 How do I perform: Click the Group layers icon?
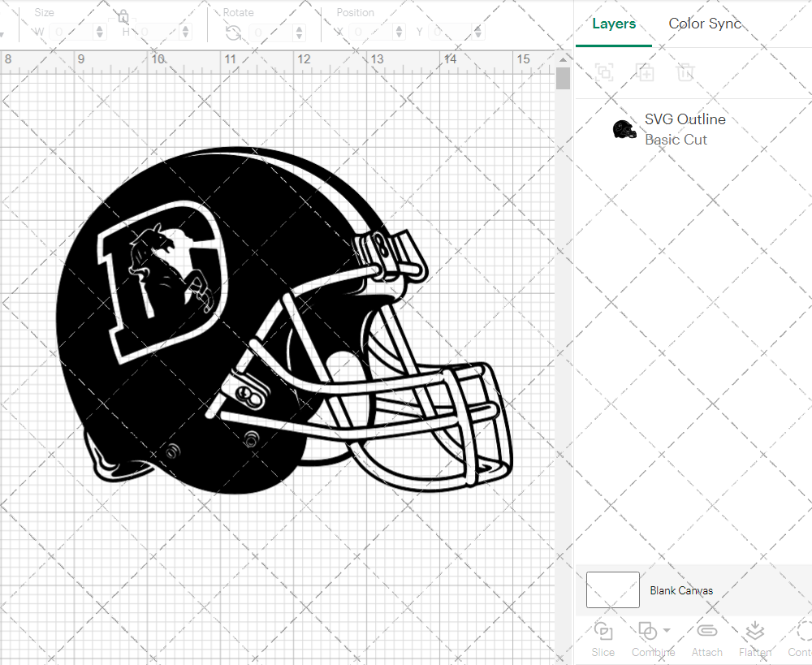604,72
